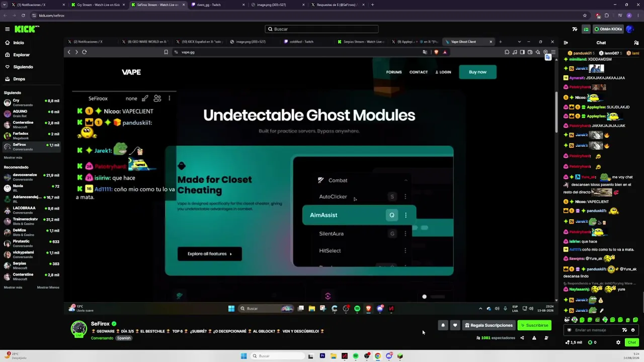The image size is (644, 362).
Task: Click the Buscar search field
Action: 321,29
